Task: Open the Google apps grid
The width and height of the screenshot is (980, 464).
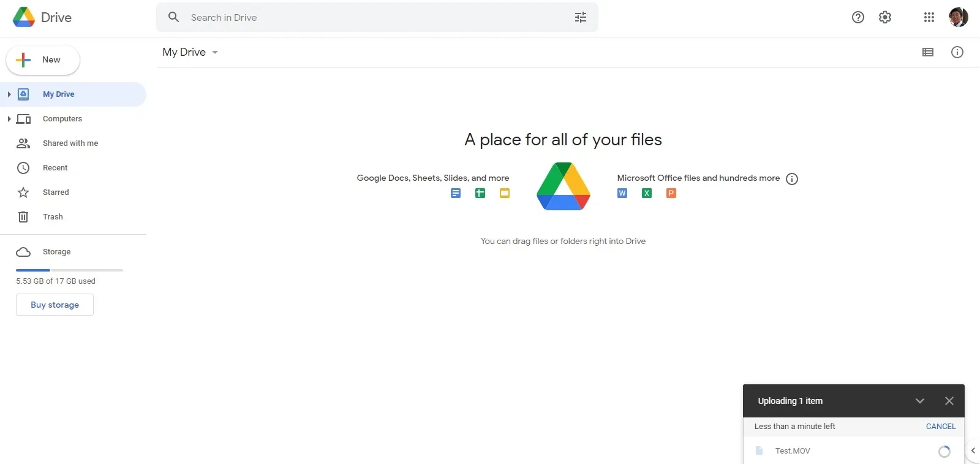Action: tap(929, 17)
